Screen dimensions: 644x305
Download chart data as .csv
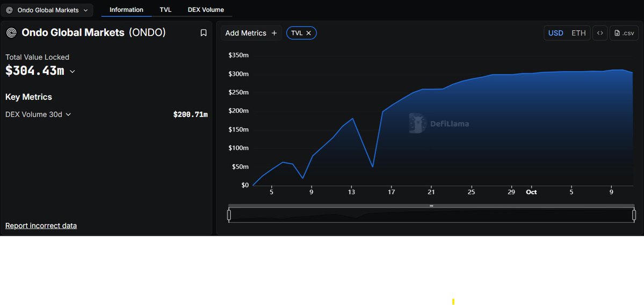pos(624,33)
